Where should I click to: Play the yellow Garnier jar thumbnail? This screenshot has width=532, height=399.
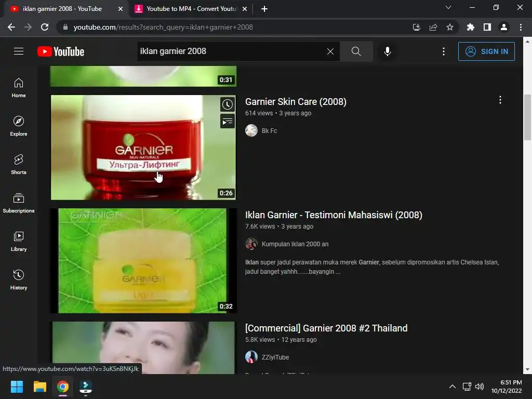tap(143, 261)
